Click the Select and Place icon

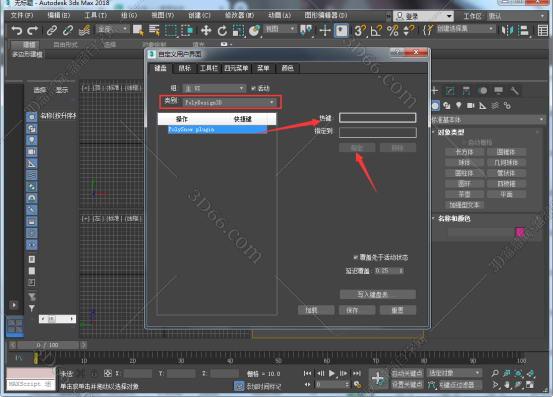coord(255,31)
